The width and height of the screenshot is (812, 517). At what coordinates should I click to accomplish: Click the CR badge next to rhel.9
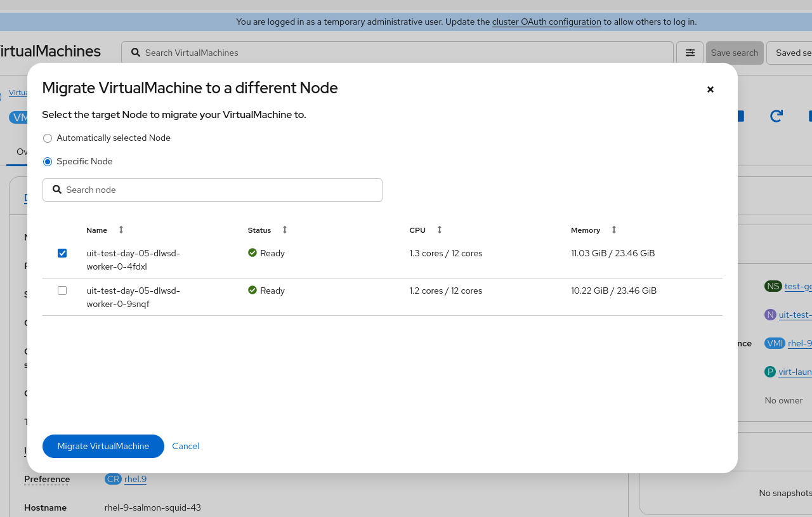pos(113,479)
